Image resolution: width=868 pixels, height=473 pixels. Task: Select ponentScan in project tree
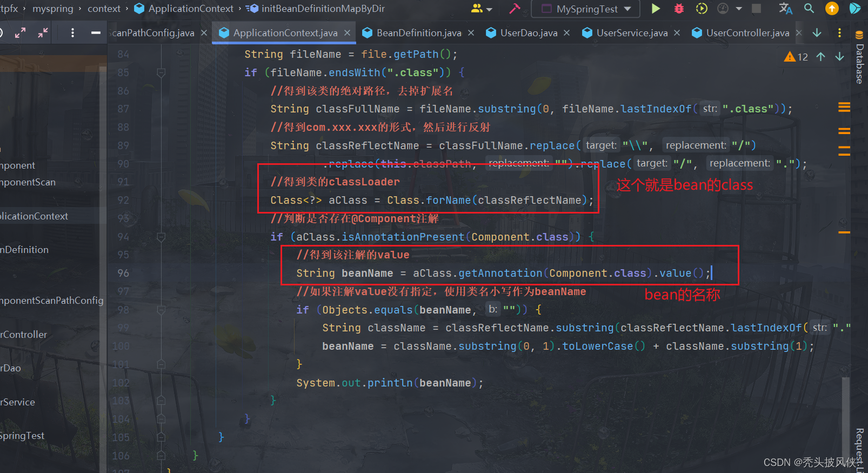pyautogui.click(x=28, y=182)
